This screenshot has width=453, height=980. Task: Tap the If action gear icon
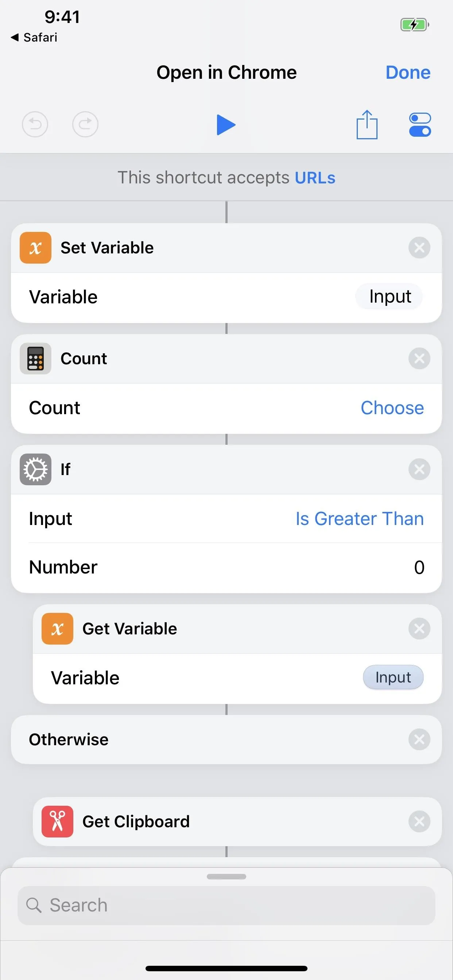coord(35,470)
